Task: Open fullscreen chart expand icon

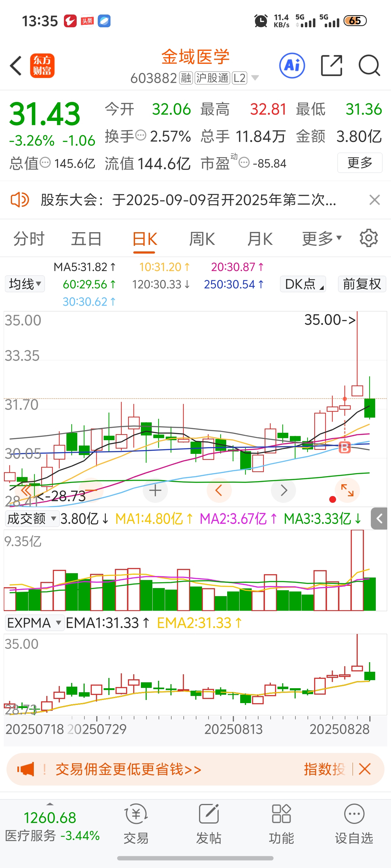Action: point(347,490)
